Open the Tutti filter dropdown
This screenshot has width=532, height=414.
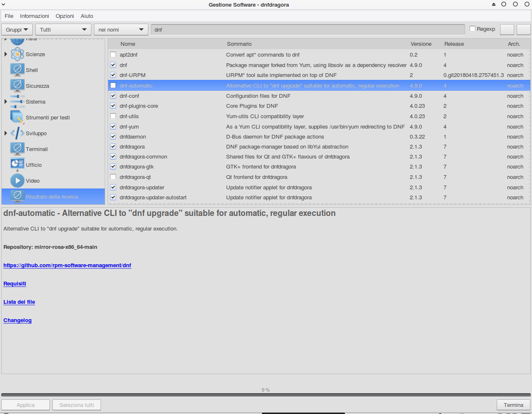[63, 30]
